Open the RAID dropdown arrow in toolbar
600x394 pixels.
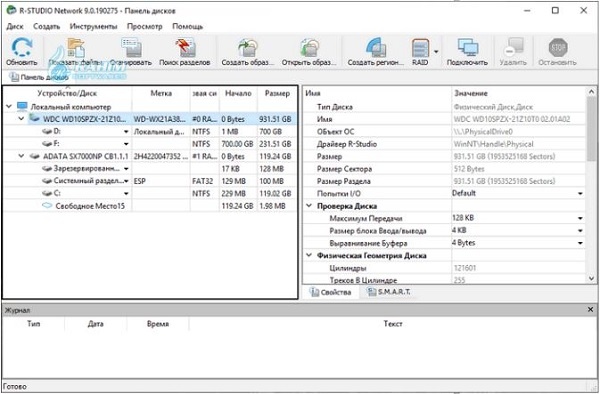[436, 51]
